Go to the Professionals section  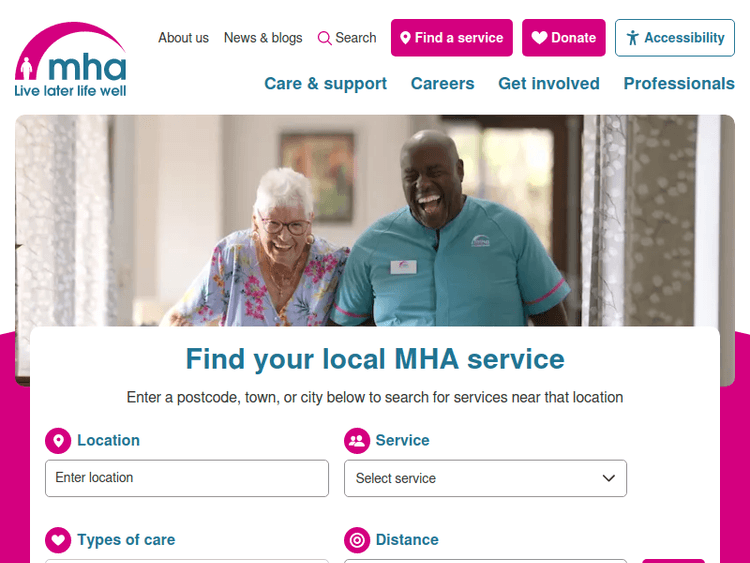point(679,83)
